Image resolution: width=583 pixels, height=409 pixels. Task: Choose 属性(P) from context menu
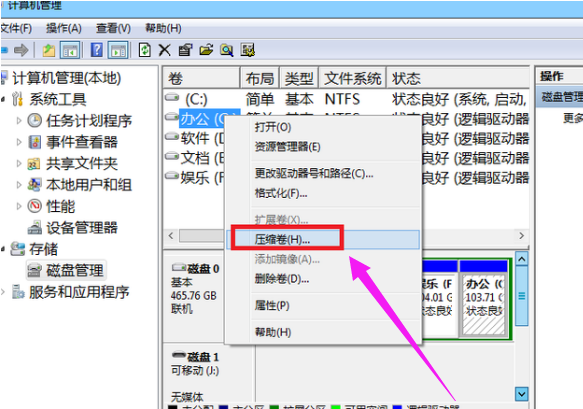tap(272, 305)
